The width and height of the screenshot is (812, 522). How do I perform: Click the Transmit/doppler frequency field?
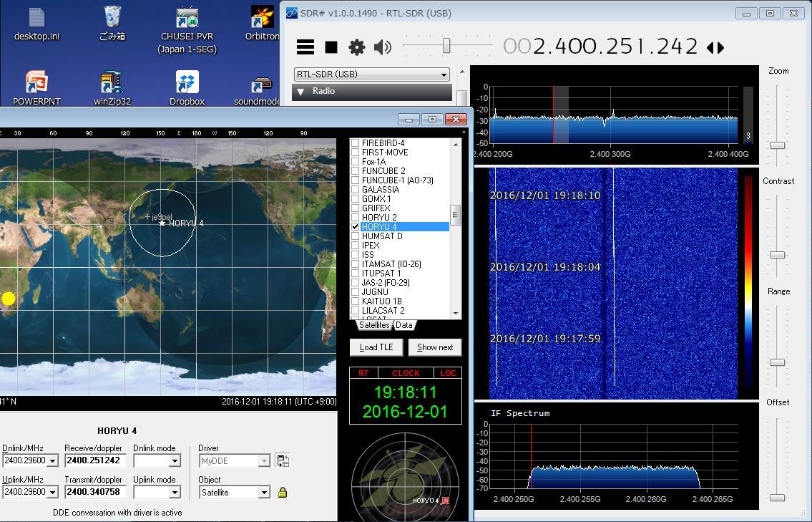(x=94, y=492)
